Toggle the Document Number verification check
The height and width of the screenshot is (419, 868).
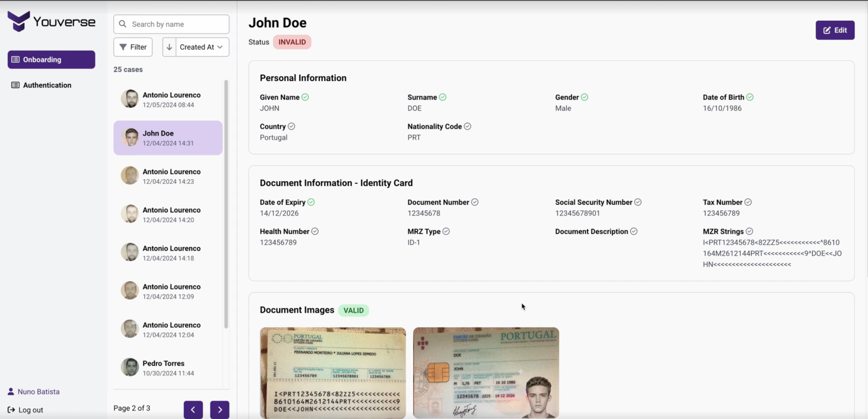(475, 202)
